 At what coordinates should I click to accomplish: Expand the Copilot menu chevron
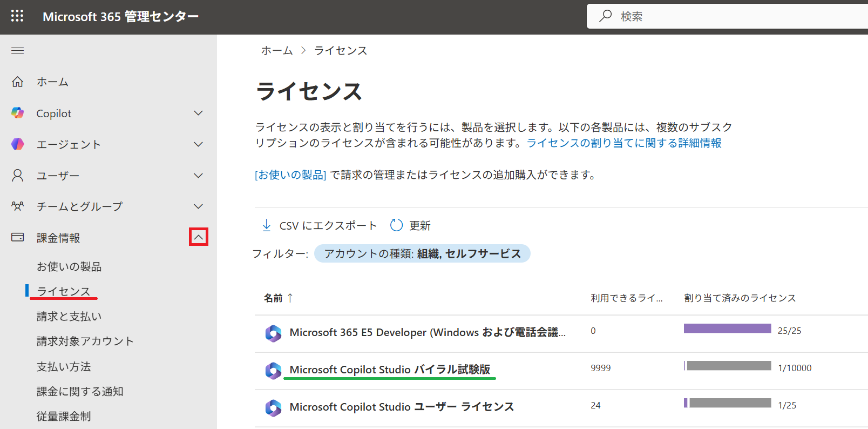(x=198, y=113)
